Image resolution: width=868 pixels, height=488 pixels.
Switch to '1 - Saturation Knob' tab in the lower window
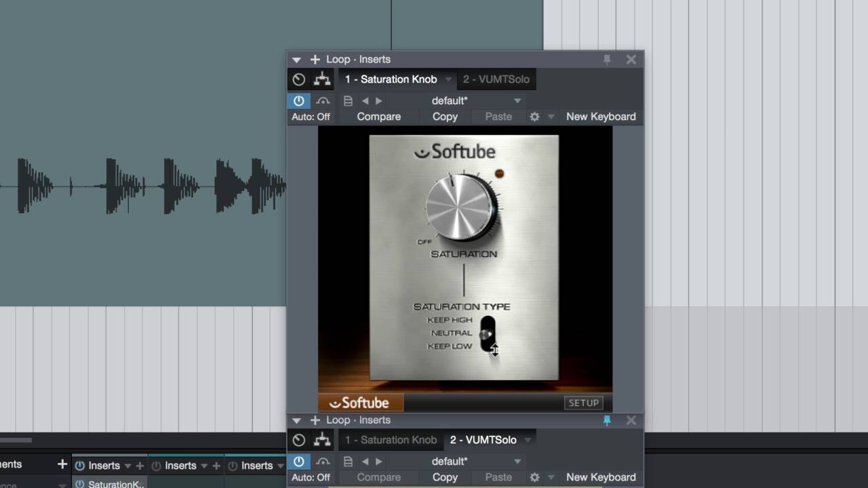(391, 440)
